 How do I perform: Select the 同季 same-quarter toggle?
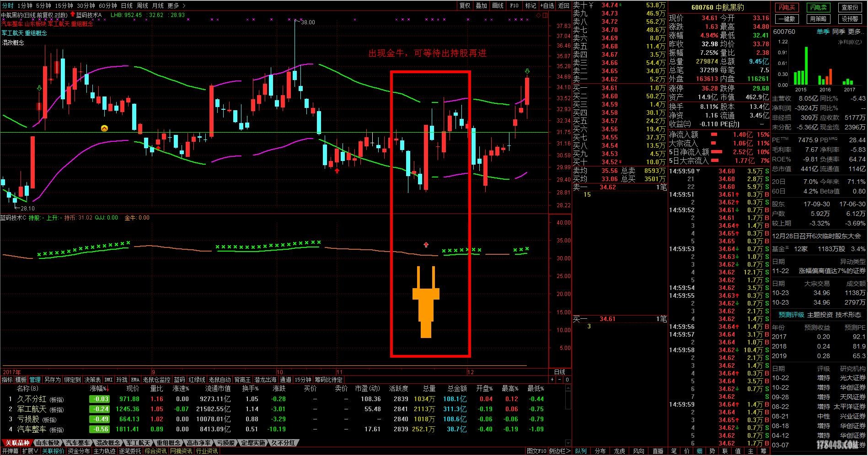pos(839,32)
